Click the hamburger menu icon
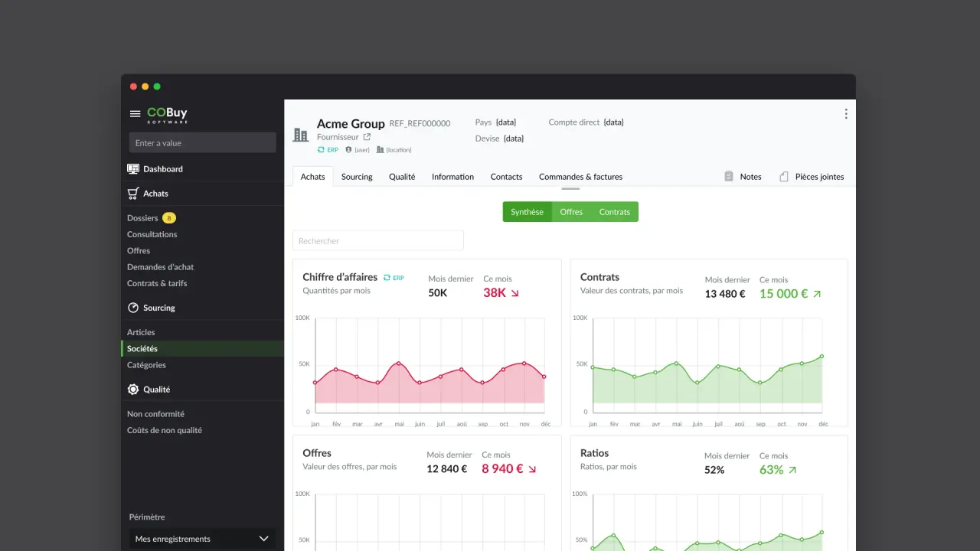The image size is (980, 551). coord(135,114)
